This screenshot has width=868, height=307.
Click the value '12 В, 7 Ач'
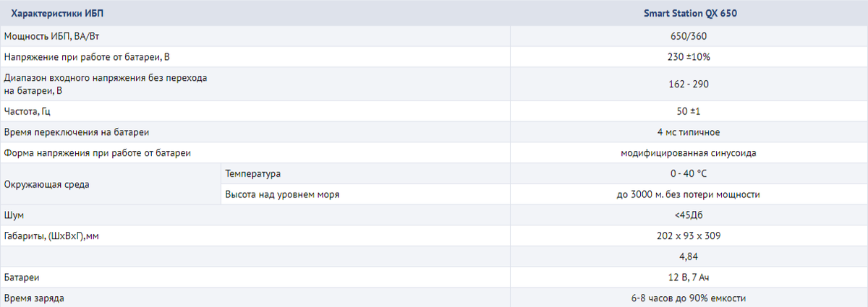(x=689, y=277)
